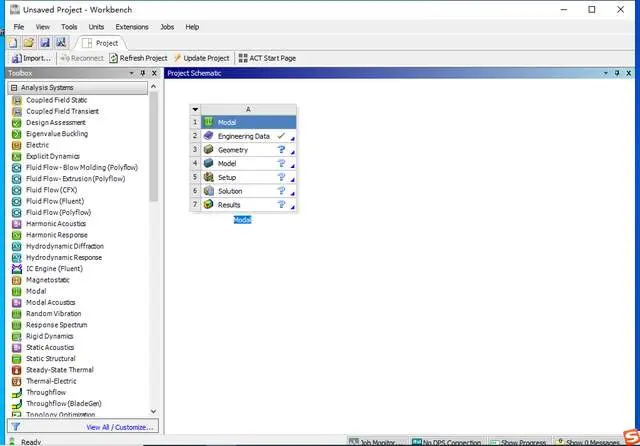Click the Engineering Data checkmark status icon

pyautogui.click(x=281, y=136)
